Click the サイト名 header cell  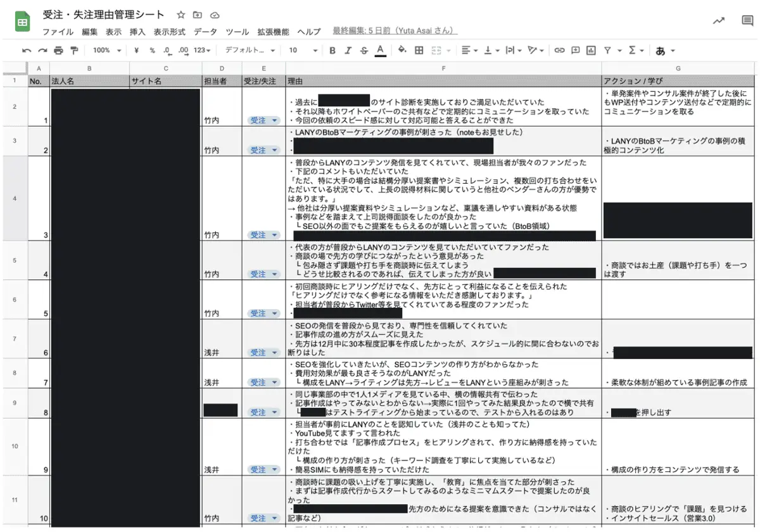(x=166, y=81)
